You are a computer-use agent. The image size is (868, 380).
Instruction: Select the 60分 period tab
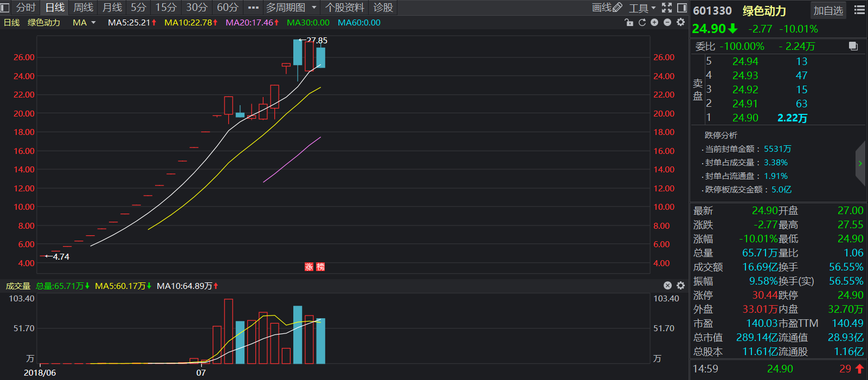[228, 8]
